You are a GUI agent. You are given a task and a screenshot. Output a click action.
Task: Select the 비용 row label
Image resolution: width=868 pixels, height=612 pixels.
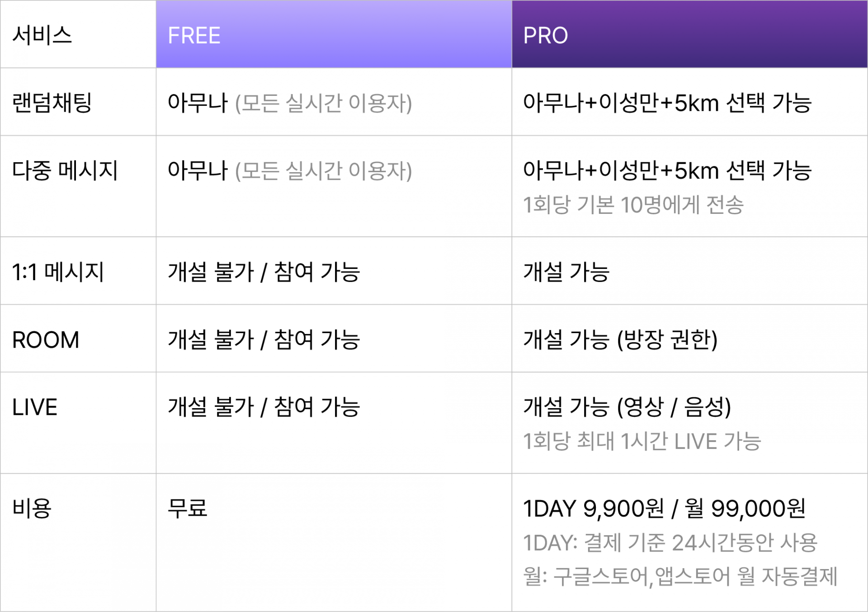coord(32,508)
